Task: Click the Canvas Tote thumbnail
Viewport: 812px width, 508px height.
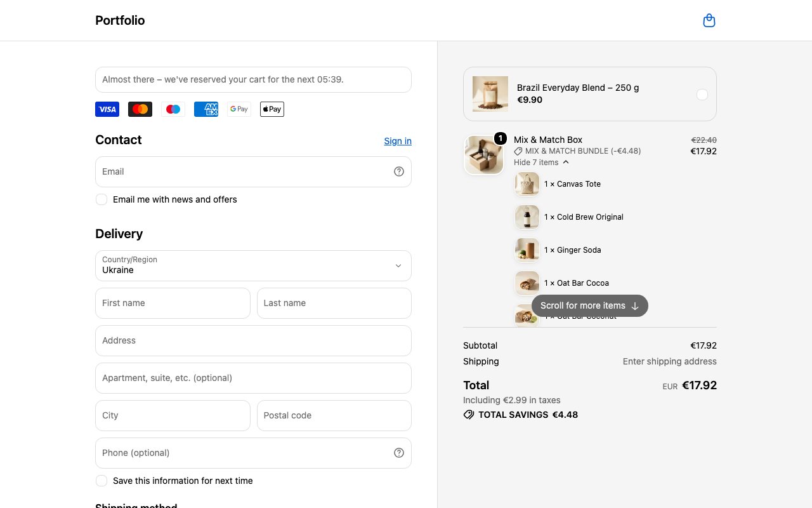Action: 527,184
